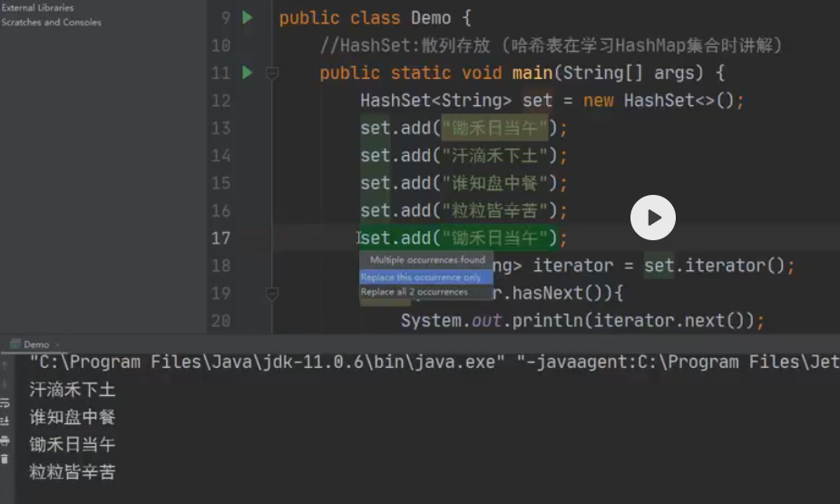This screenshot has width=840, height=504.
Task: Click 'set.iterator()' on line 18
Action: pos(714,265)
